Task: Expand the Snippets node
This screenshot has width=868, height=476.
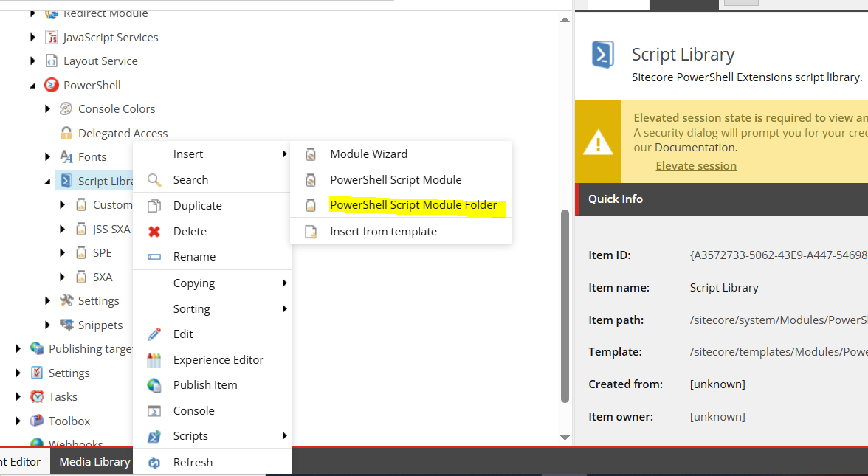Action: 47,325
